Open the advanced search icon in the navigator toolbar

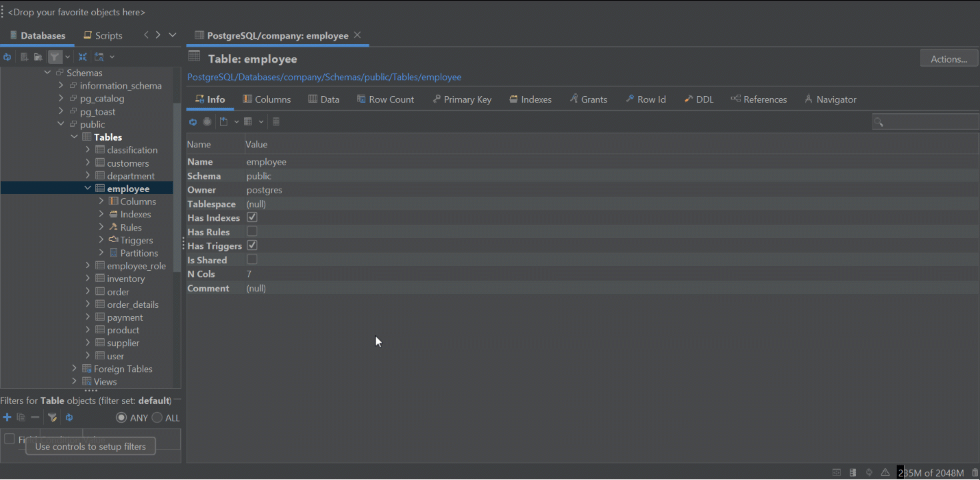pyautogui.click(x=99, y=57)
